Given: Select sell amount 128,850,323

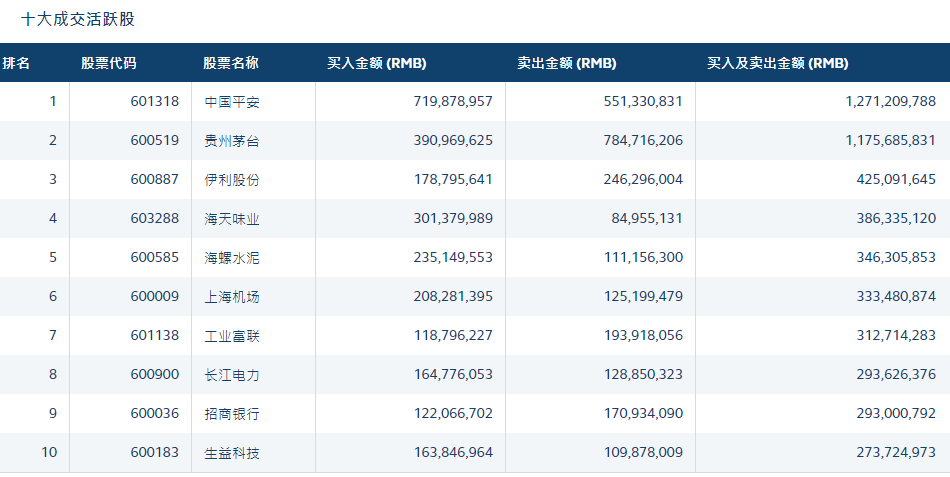Looking at the screenshot, I should click(643, 374).
